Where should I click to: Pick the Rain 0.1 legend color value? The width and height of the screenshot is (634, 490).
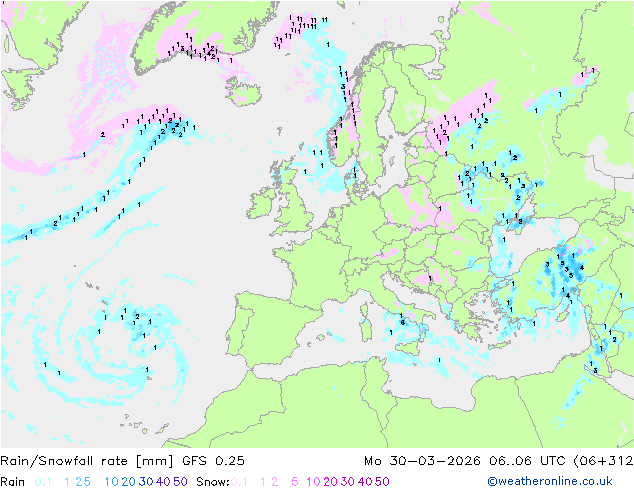(43, 482)
